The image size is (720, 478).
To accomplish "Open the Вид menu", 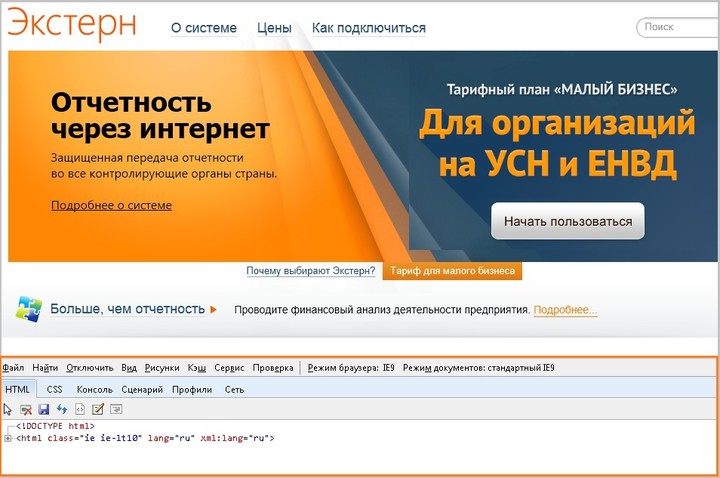I will (129, 368).
